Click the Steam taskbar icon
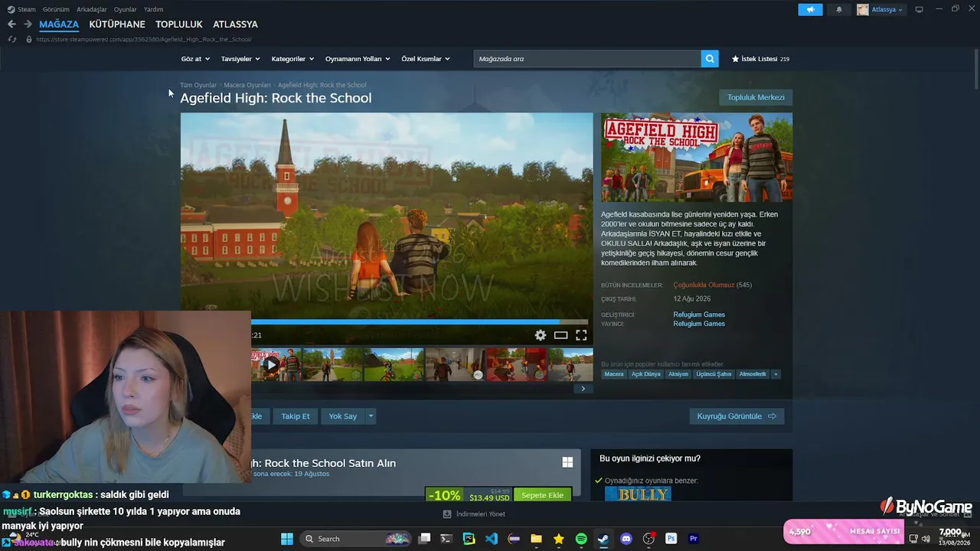This screenshot has width=980, height=551. click(x=603, y=539)
